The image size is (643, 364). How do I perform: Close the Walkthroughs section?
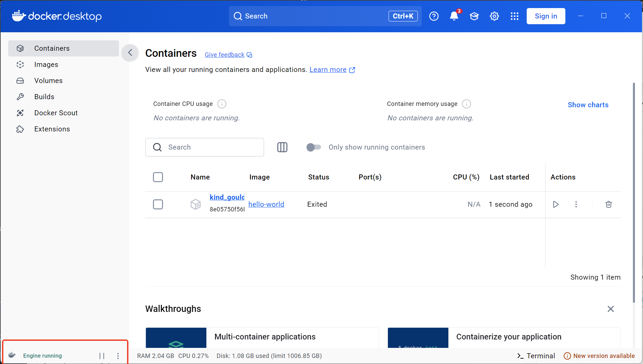point(611,309)
